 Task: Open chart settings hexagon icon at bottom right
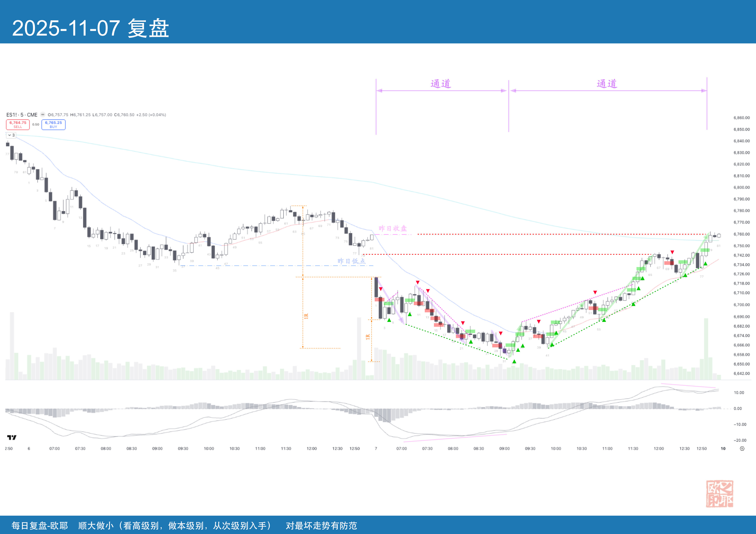click(742, 449)
